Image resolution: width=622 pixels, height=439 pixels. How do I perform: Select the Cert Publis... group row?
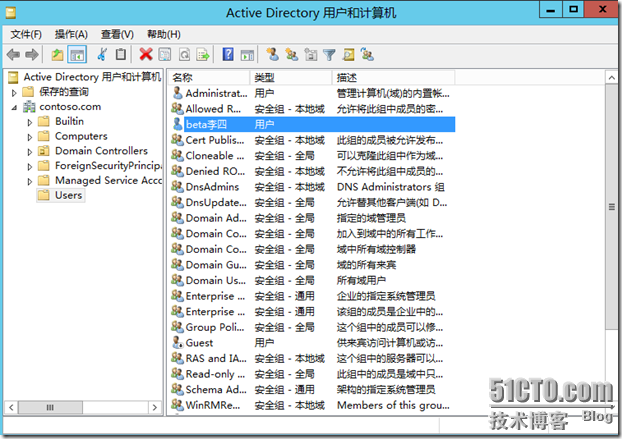click(x=313, y=140)
